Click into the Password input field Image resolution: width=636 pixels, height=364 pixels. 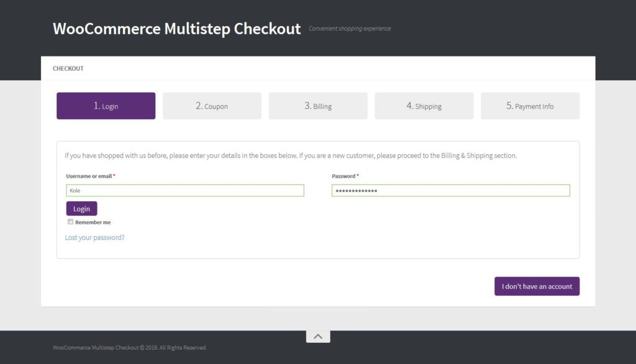coord(450,191)
